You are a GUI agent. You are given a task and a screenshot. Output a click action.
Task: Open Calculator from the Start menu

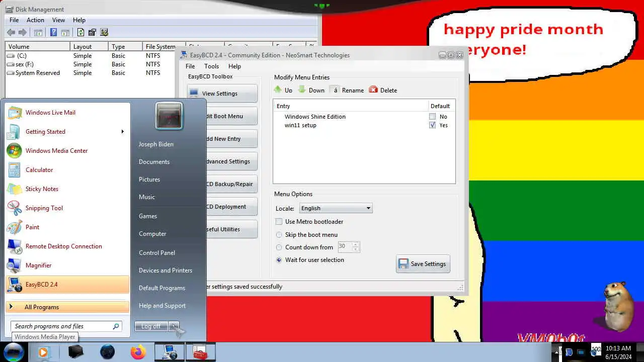click(67, 170)
